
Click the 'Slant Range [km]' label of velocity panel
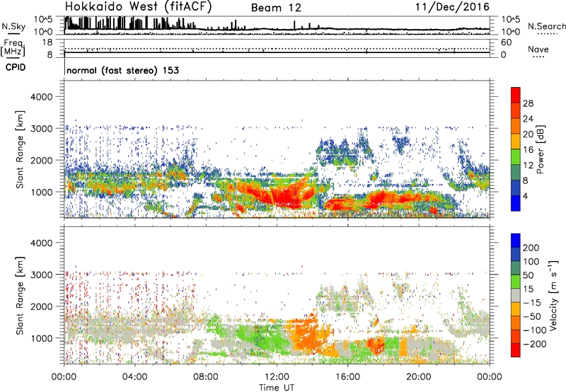21,296
